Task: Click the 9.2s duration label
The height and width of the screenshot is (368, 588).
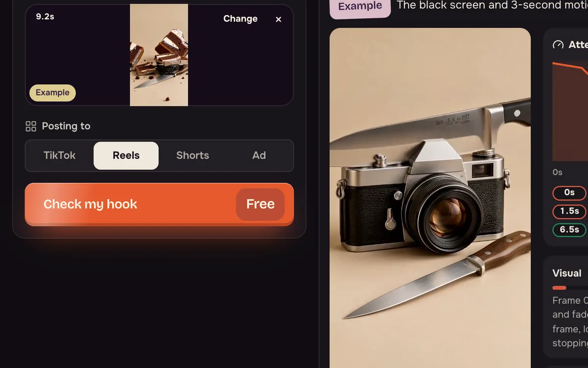Action: pyautogui.click(x=45, y=17)
